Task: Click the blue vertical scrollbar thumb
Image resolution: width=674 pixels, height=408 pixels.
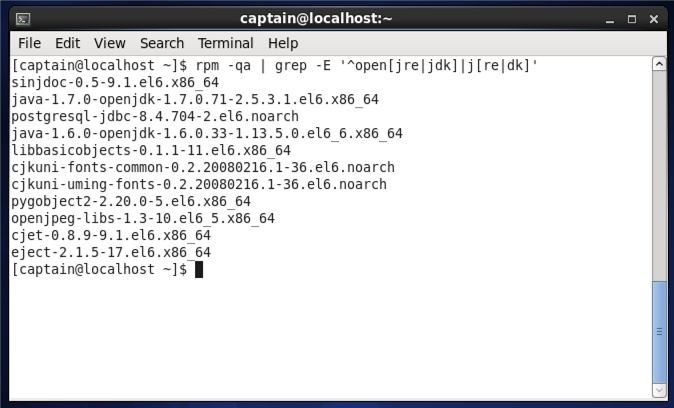Action: tap(659, 331)
